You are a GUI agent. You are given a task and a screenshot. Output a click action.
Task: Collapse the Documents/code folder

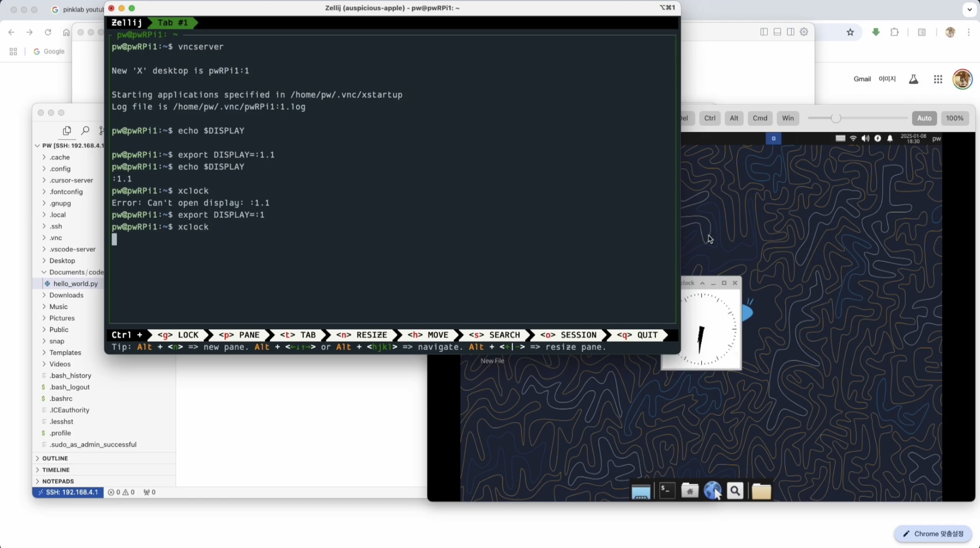tap(76, 272)
